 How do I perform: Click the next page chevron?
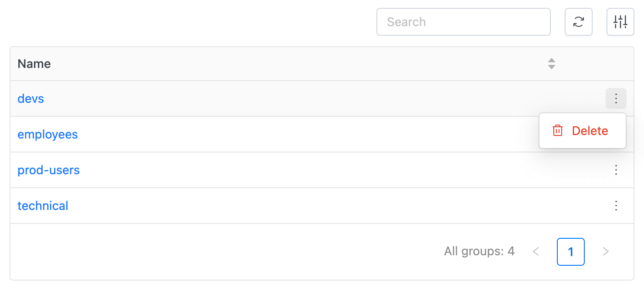tap(606, 252)
